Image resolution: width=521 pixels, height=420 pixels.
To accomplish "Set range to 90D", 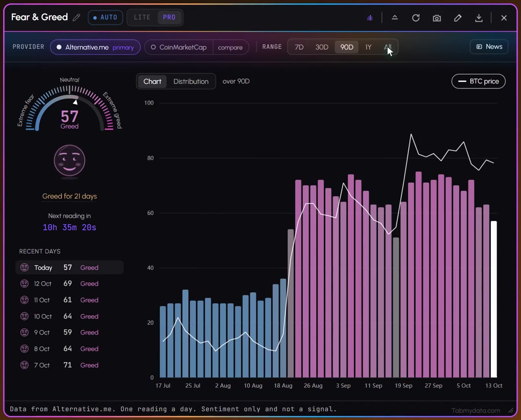I will 347,47.
